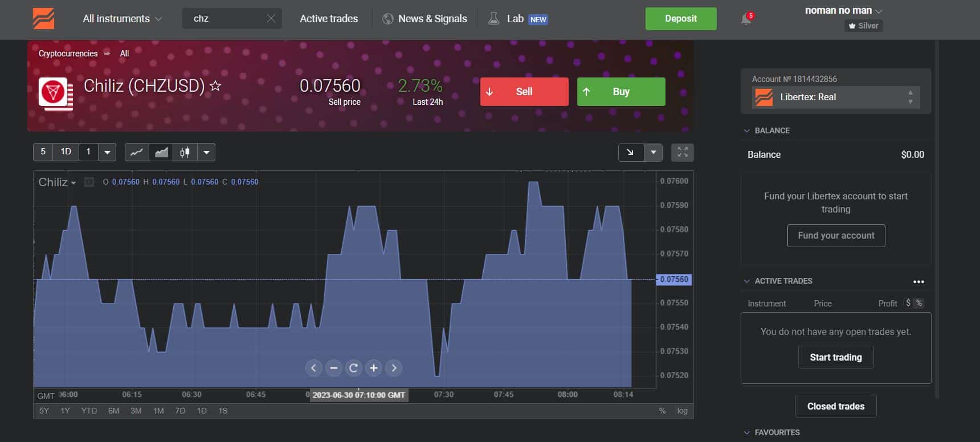Click the Chiliz instrument logo
This screenshot has height=442, width=980.
point(55,93)
